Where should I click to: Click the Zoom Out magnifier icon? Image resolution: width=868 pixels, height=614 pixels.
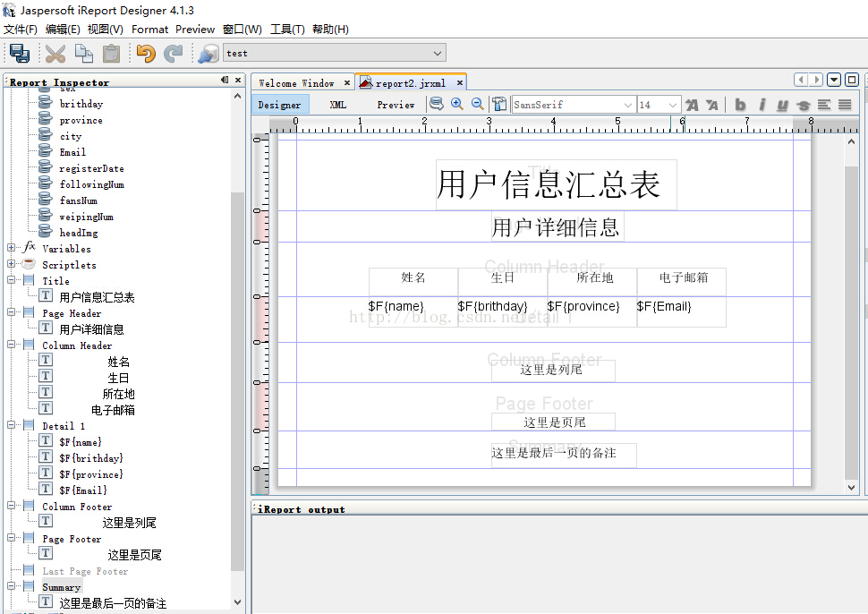point(478,104)
